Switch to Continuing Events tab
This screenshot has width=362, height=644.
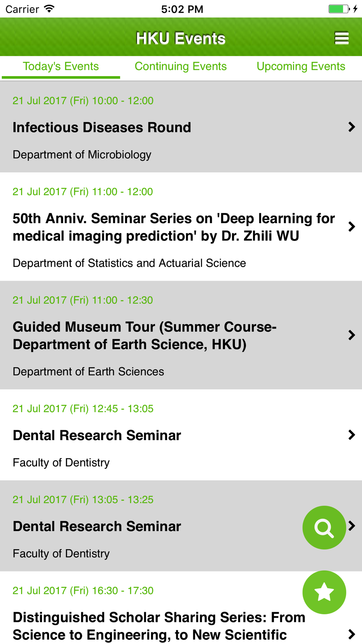(x=181, y=67)
